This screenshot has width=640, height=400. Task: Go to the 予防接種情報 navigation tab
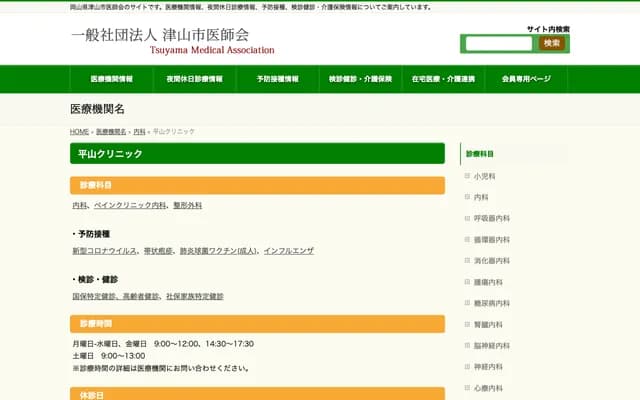[x=277, y=78]
